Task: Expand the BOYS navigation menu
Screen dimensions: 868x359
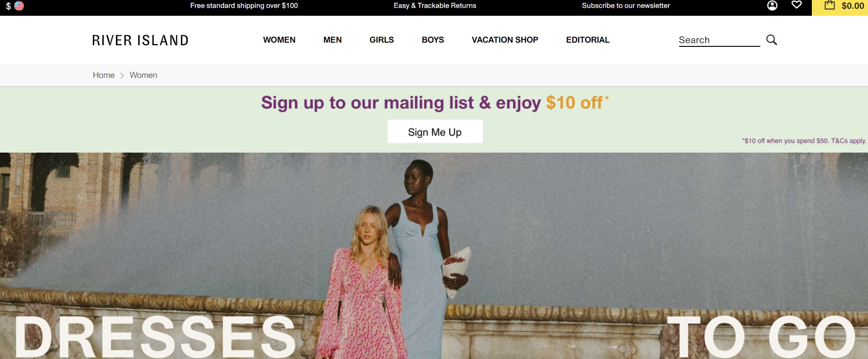Action: tap(433, 40)
